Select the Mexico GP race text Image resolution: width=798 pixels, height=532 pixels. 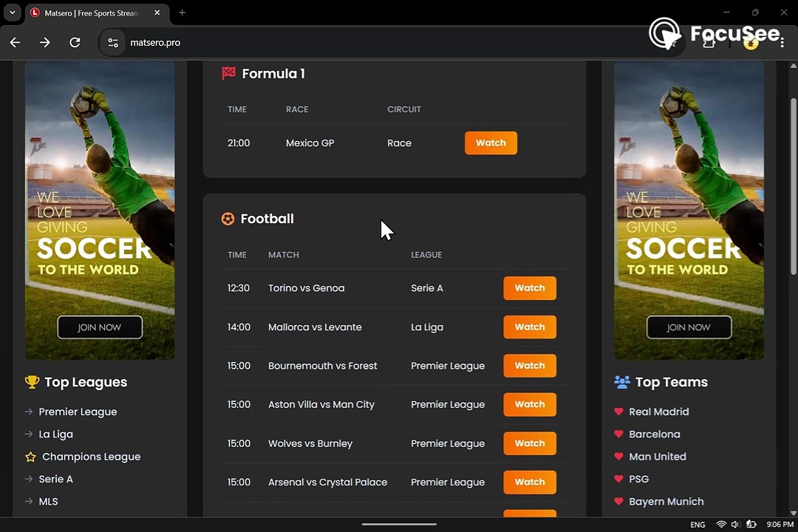pos(310,143)
